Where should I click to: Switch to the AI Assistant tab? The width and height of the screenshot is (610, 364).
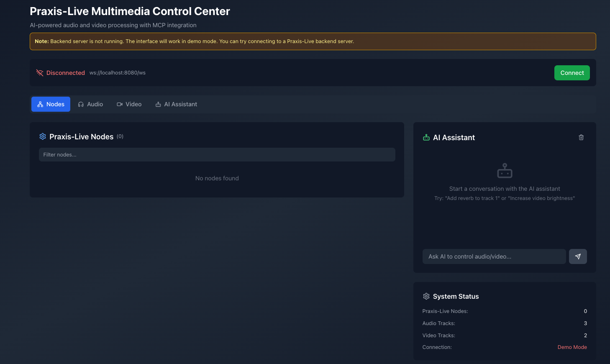[x=176, y=104]
